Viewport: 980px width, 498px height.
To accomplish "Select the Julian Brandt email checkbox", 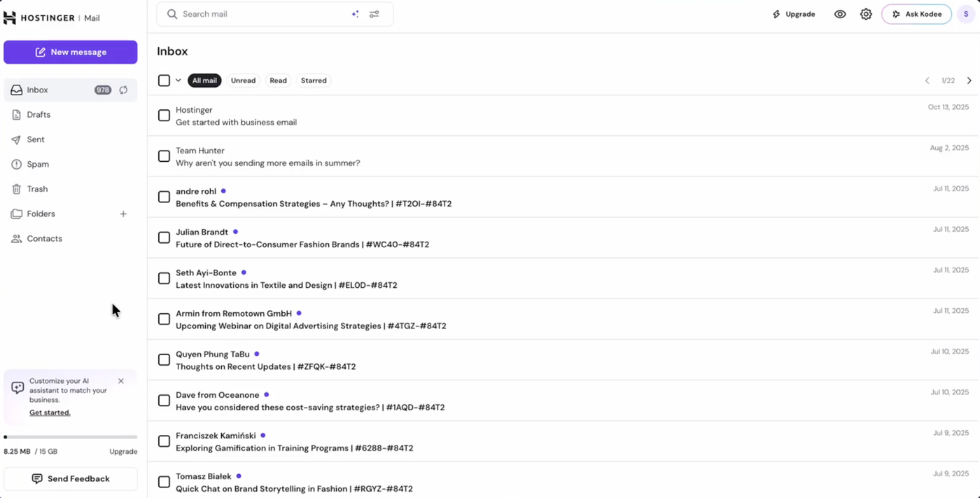I will coord(164,237).
